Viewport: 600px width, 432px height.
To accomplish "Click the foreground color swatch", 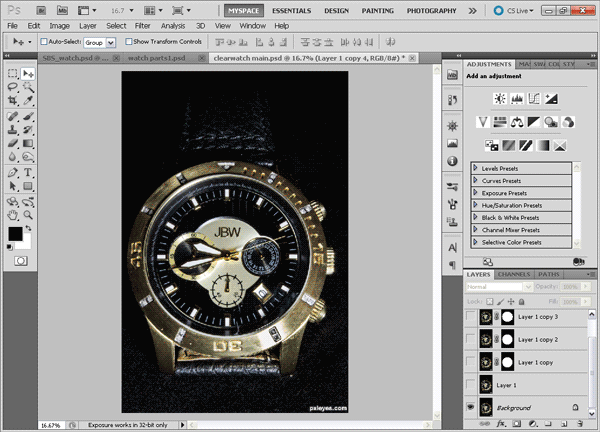I will click(x=15, y=233).
